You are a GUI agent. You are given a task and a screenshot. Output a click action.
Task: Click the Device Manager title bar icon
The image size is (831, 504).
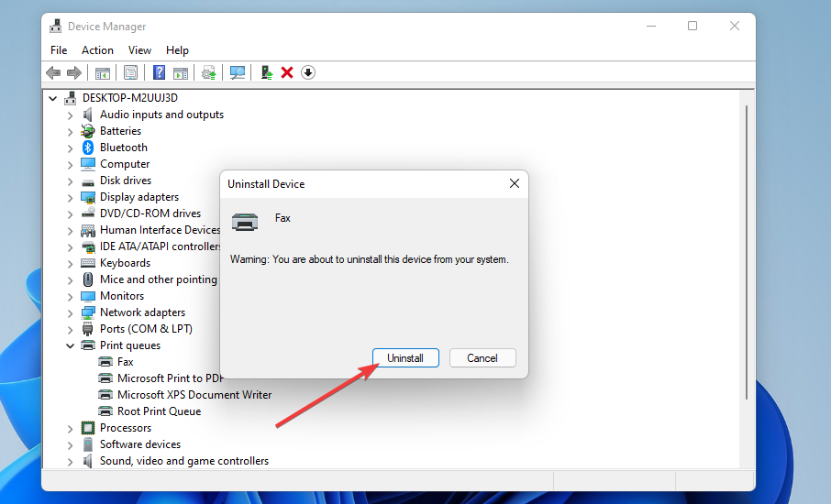point(56,26)
